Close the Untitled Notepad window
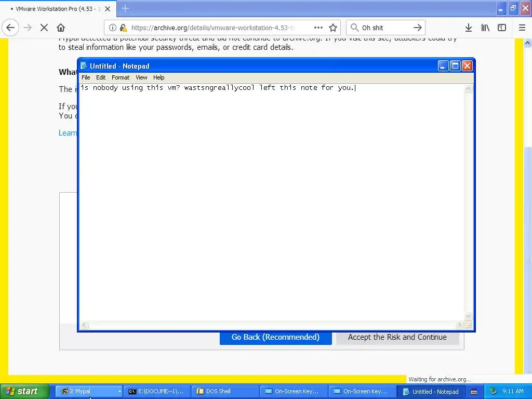 [x=467, y=66]
